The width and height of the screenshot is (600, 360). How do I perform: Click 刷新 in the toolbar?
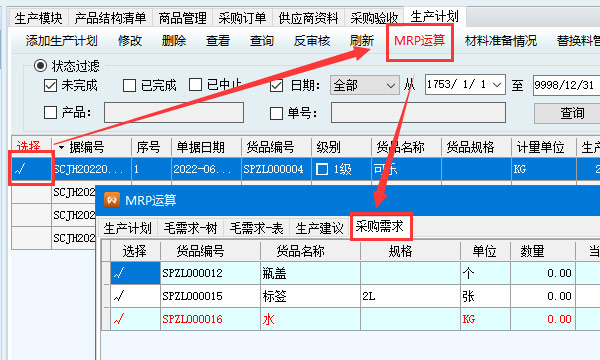pyautogui.click(x=361, y=41)
